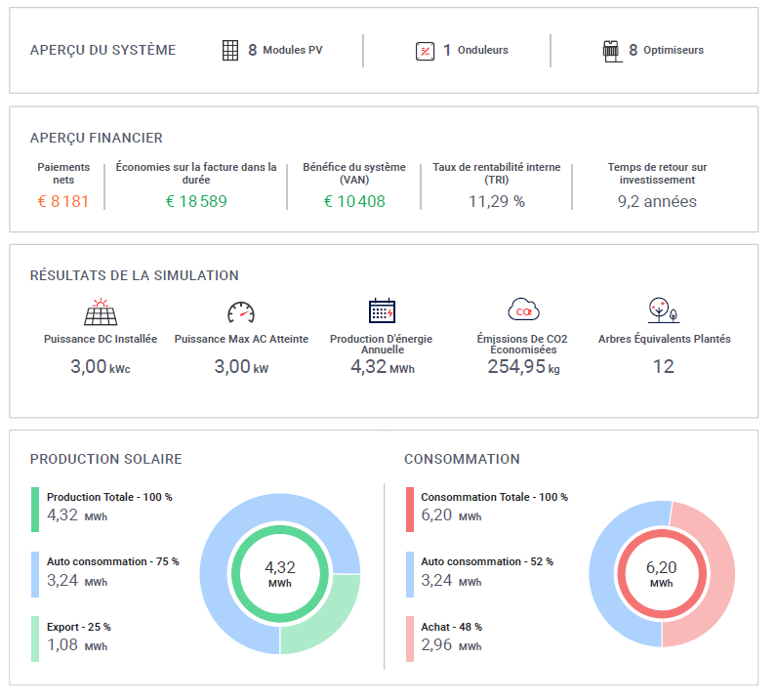This screenshot has width=777, height=700.
Task: Click the PV modules grid icon
Action: tap(230, 51)
